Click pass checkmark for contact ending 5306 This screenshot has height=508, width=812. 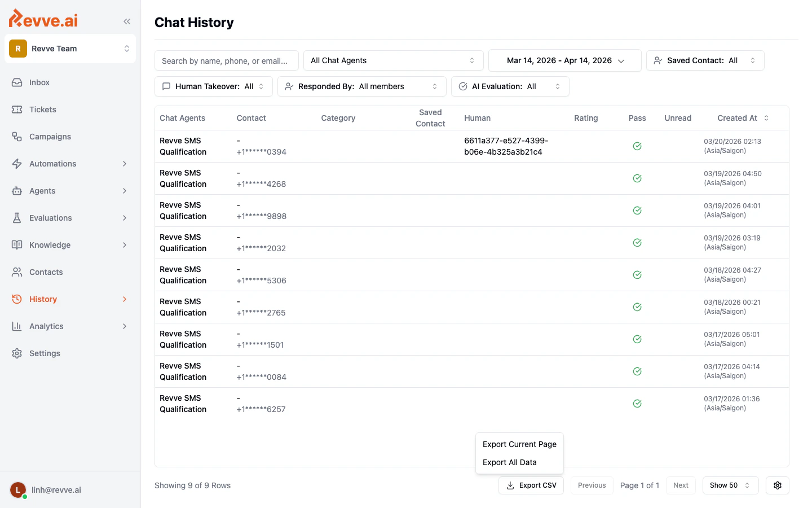637,275
